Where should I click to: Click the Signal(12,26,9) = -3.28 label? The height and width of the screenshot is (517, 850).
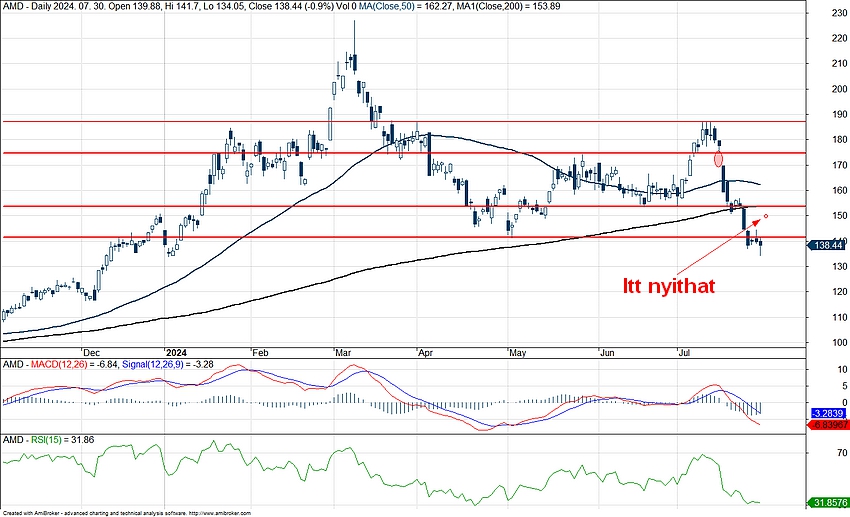[168, 365]
